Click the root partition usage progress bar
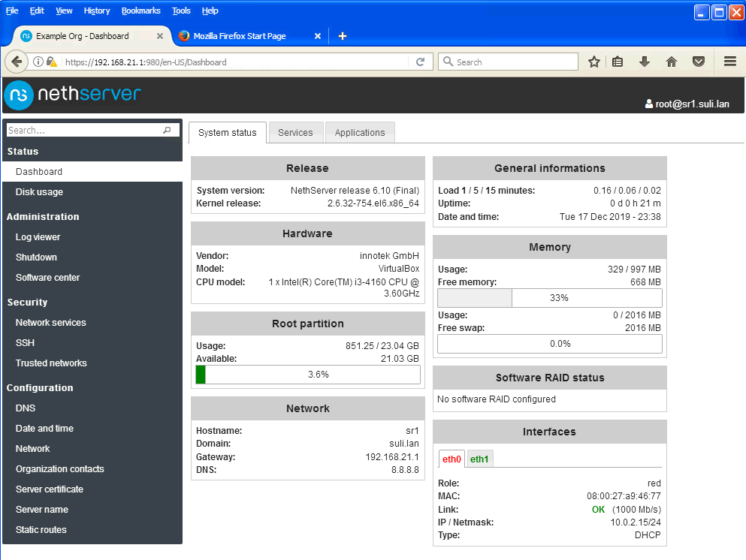The width and height of the screenshot is (746, 560). coord(307,375)
